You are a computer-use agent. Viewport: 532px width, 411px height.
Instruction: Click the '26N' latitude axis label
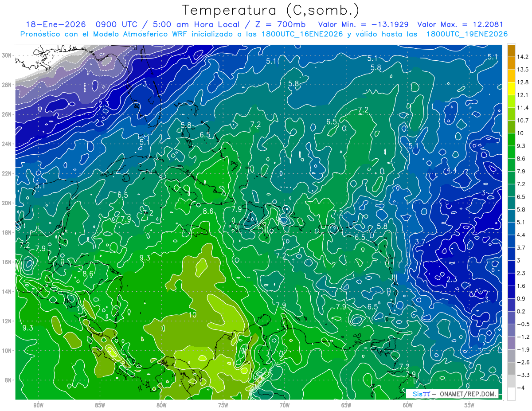click(x=7, y=114)
